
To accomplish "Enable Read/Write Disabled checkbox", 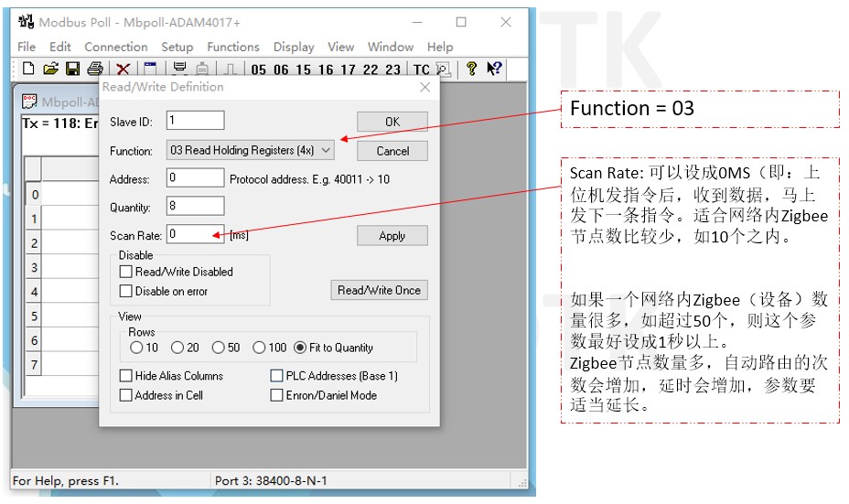I will pos(125,272).
